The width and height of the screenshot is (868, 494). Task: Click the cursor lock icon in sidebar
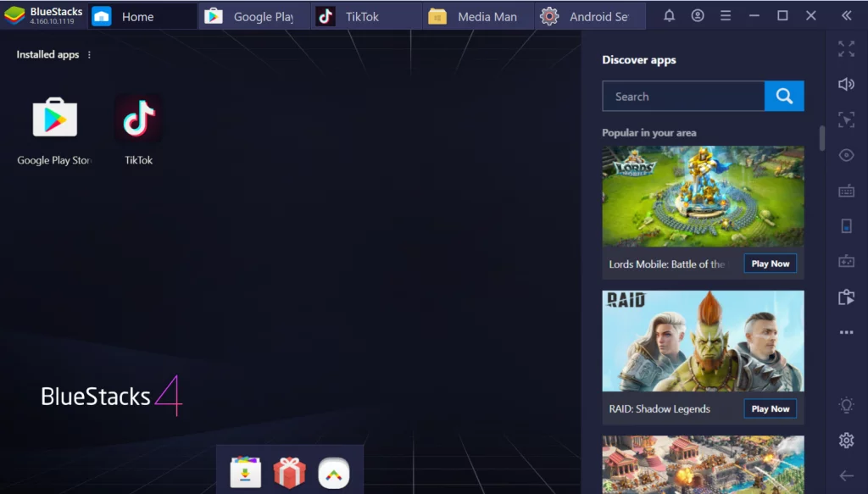[847, 119]
